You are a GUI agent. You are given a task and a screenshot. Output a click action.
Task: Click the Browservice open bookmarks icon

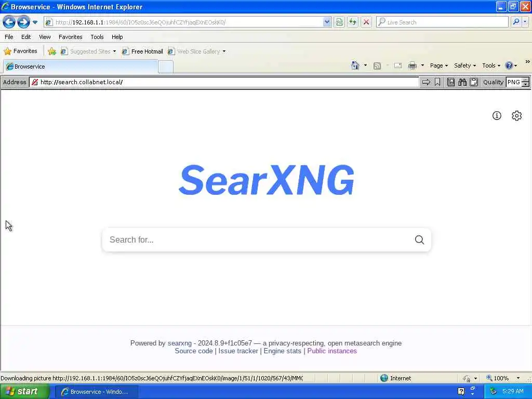point(451,82)
